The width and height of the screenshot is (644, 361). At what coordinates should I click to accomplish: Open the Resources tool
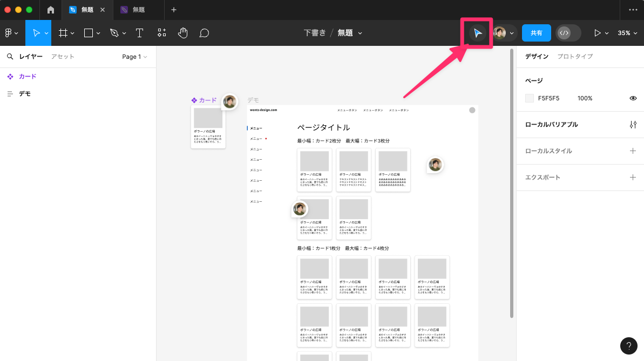[161, 33]
